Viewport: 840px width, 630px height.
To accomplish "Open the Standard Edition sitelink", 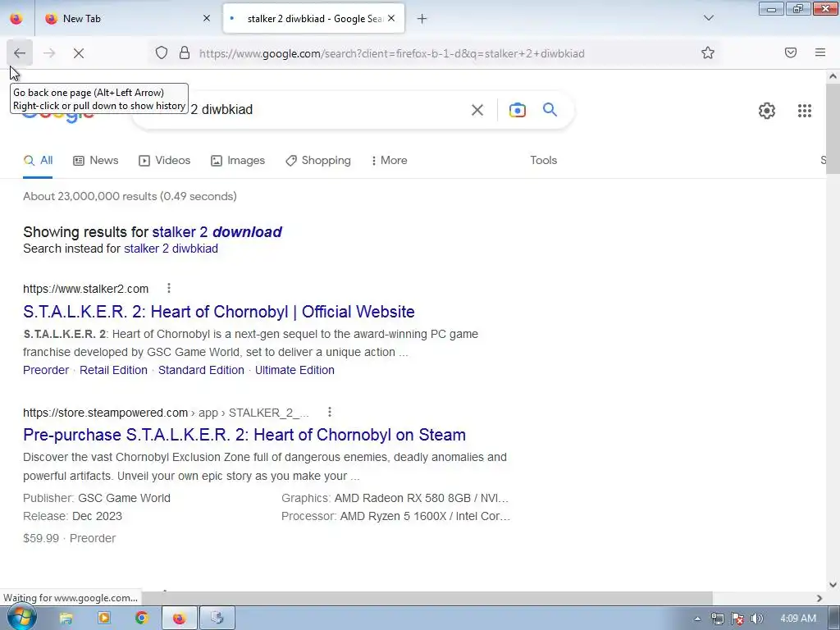I will click(202, 370).
